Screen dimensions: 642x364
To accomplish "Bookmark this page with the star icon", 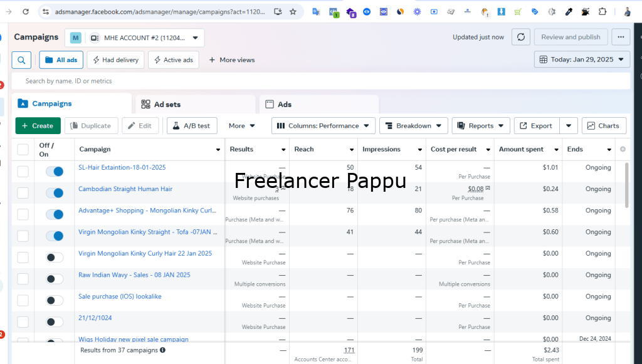I will point(293,12).
